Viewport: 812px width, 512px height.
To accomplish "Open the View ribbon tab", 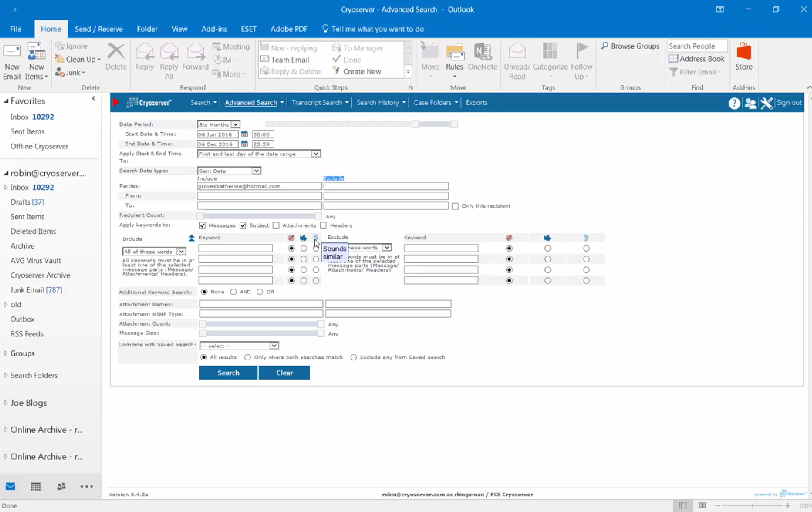I will coord(179,29).
